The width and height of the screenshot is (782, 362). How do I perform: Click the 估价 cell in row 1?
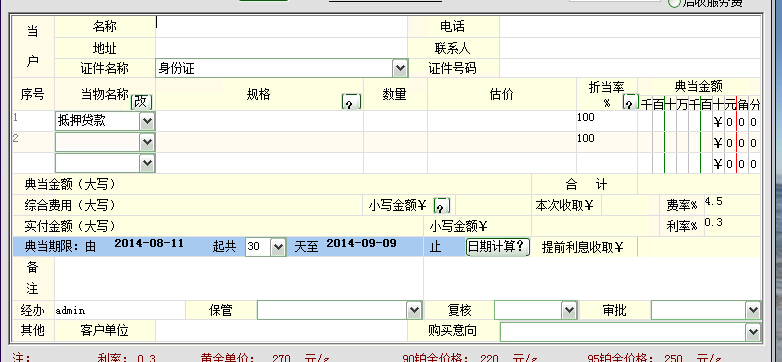point(502,121)
